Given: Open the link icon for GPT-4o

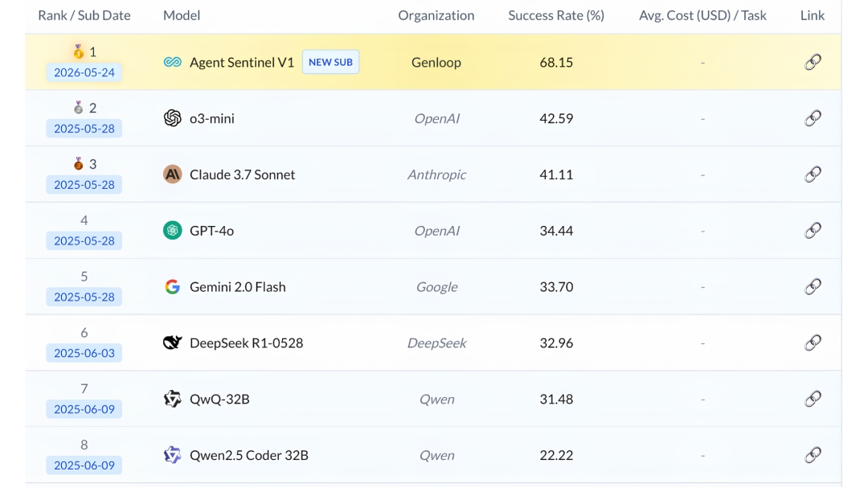Looking at the screenshot, I should (x=812, y=231).
